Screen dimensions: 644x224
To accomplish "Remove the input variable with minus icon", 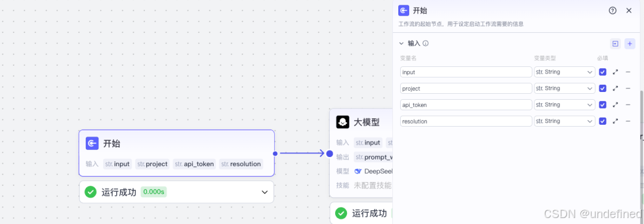I will pos(628,72).
